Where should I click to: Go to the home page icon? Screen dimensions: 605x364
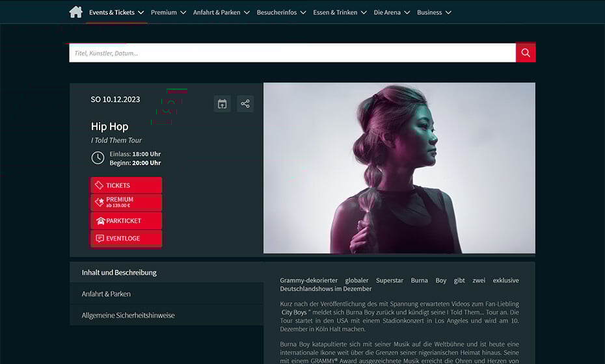76,12
